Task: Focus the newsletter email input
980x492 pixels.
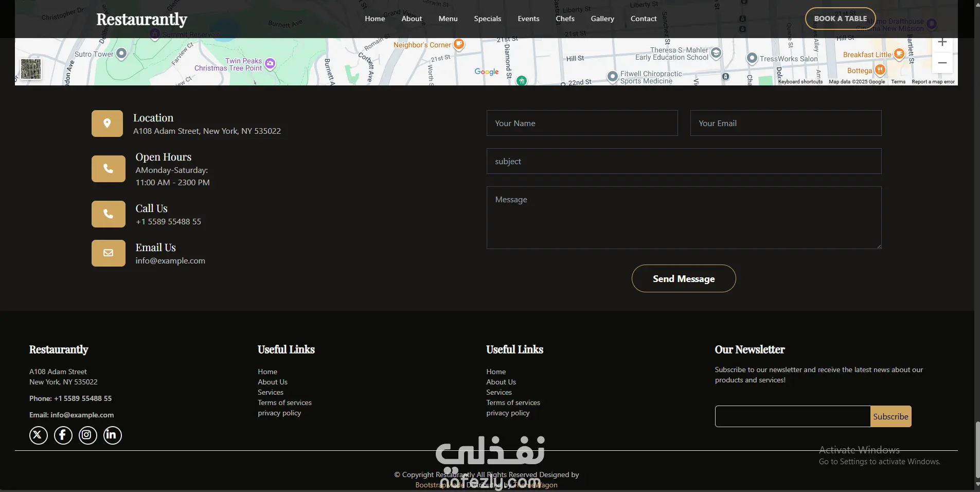Action: (793, 416)
